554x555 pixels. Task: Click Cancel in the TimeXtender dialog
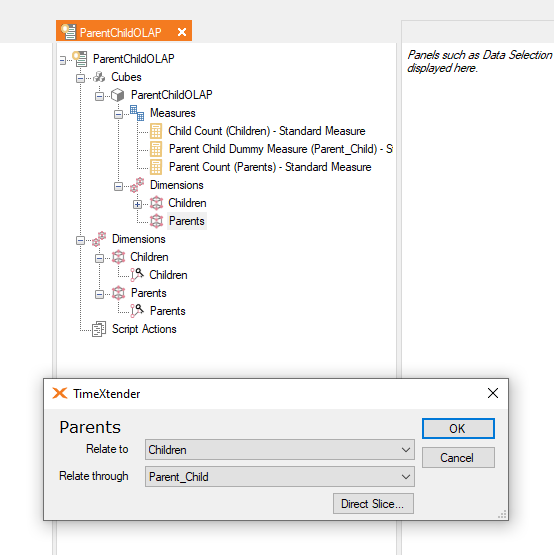(458, 458)
